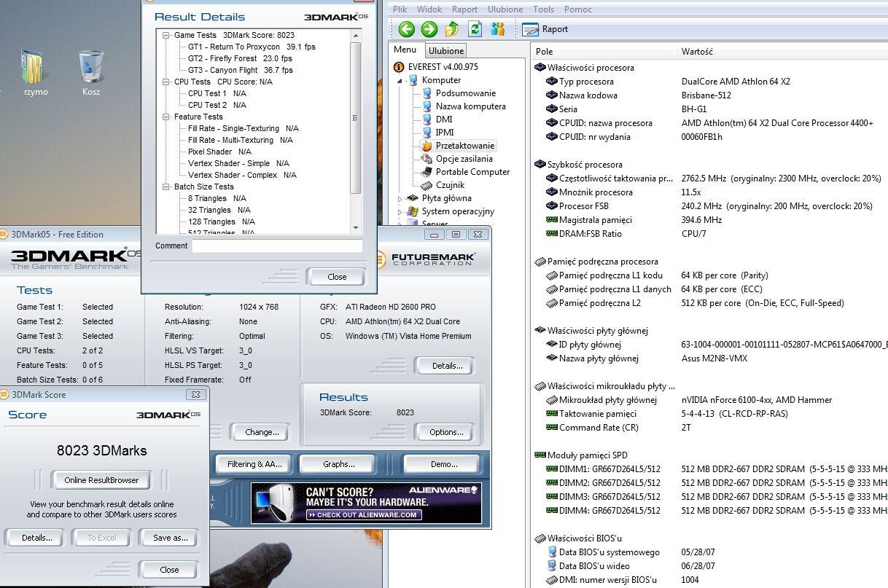Collapse the Komputer tree branch
Image resolution: width=888 pixels, height=588 pixels.
tap(400, 80)
